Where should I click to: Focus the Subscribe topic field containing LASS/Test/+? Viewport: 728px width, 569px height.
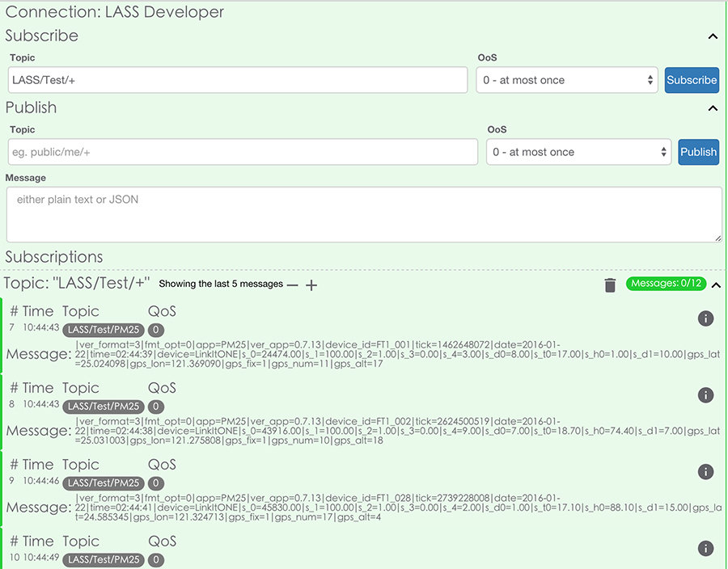(238, 80)
